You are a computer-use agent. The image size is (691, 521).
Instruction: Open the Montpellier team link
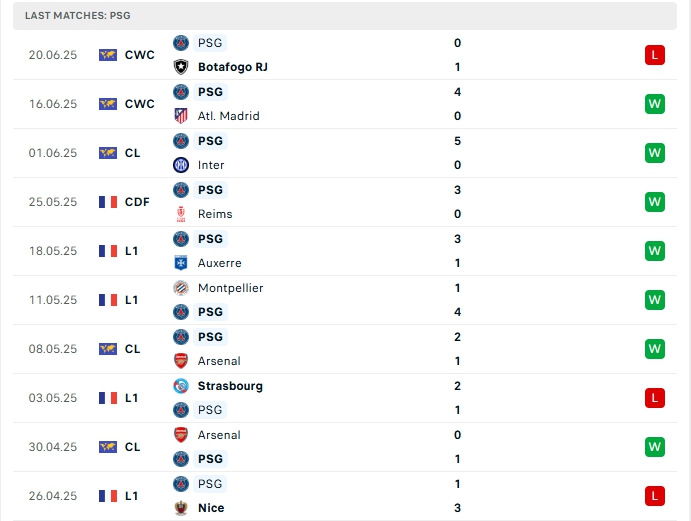tap(232, 288)
